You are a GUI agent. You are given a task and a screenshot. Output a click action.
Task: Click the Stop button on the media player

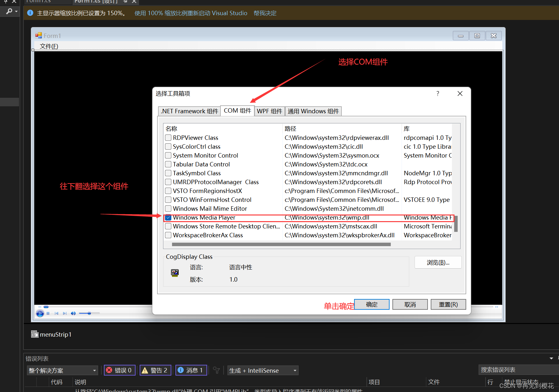(x=48, y=313)
